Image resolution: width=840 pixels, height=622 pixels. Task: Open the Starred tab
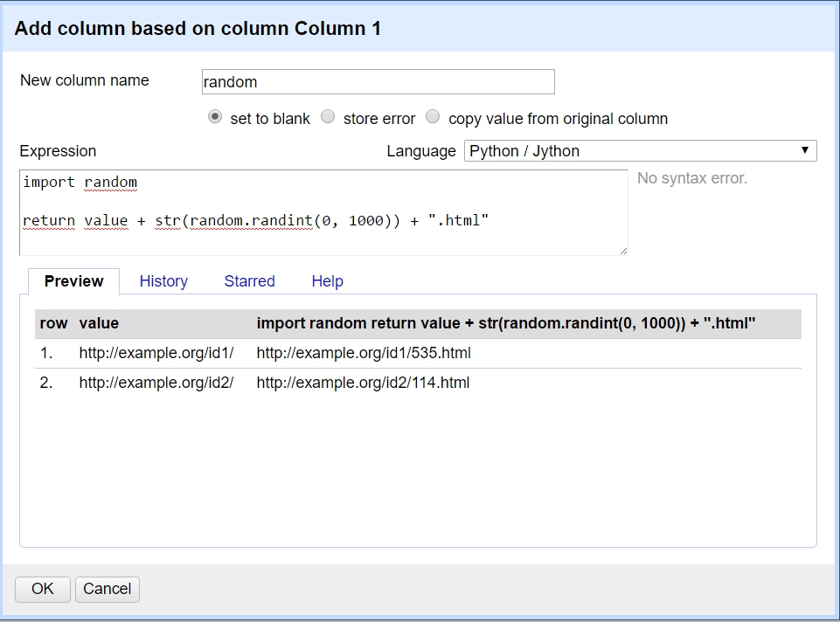click(x=249, y=281)
